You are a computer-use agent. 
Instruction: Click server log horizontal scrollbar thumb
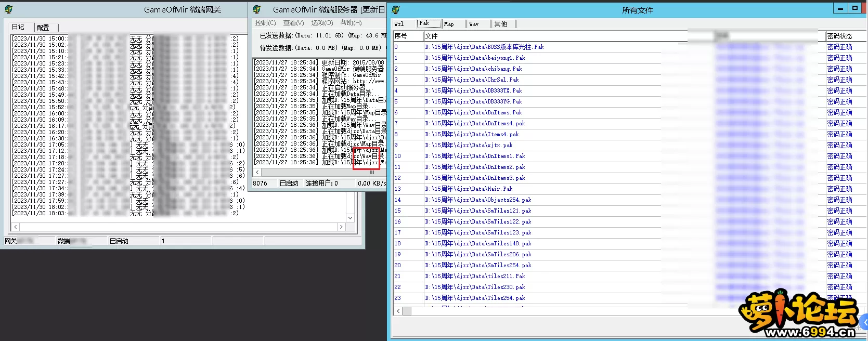click(372, 172)
